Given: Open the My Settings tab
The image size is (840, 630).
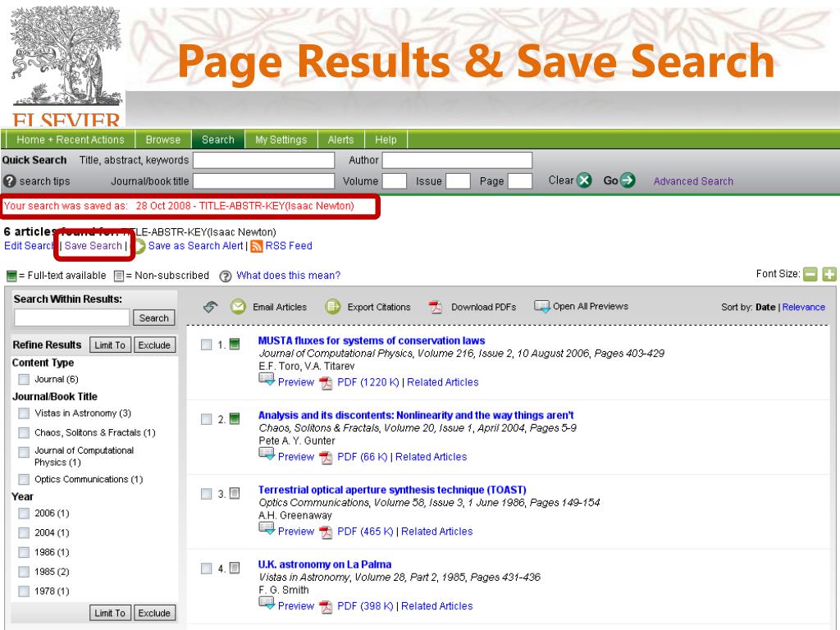Looking at the screenshot, I should [x=281, y=139].
